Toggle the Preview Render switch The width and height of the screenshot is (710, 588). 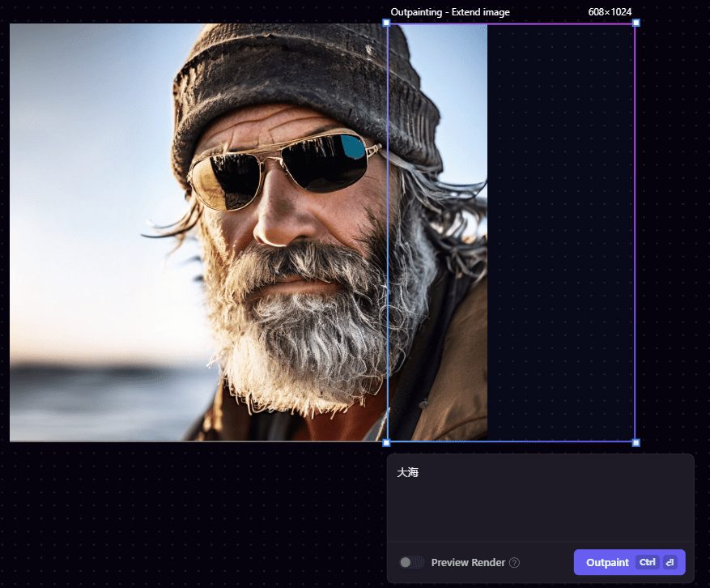[411, 562]
